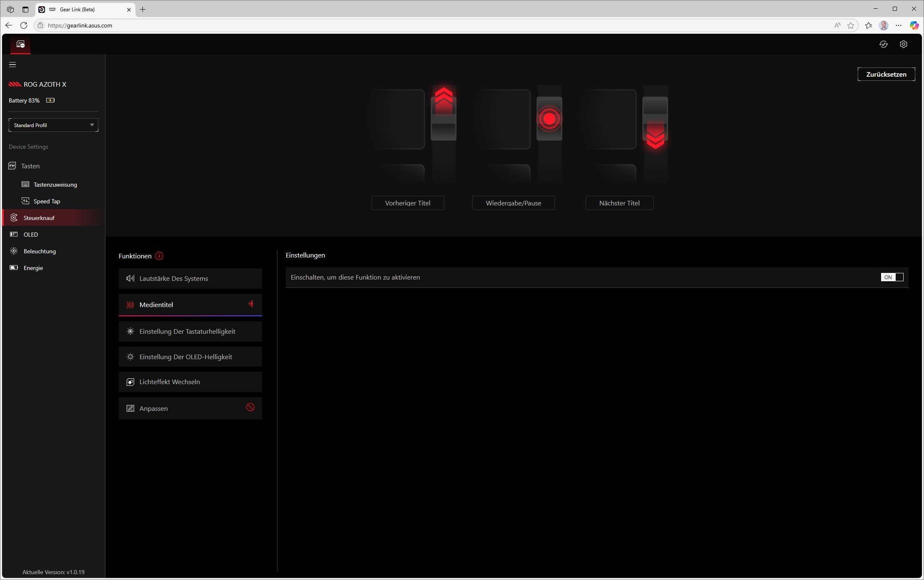924x580 pixels.
Task: Click the firmware check icon top right
Action: (x=883, y=44)
